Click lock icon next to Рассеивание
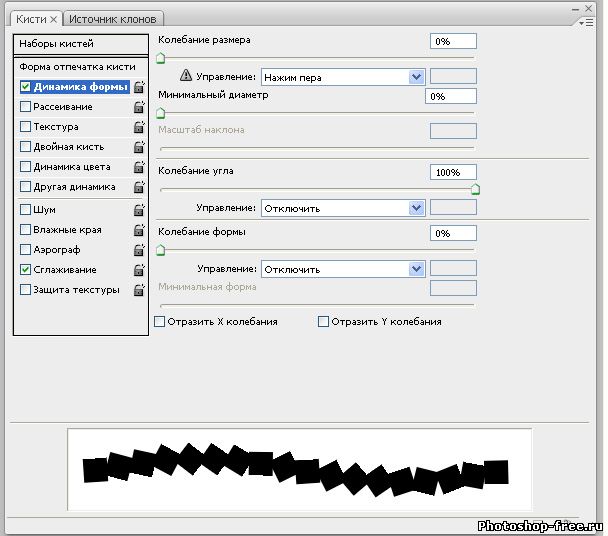The height and width of the screenshot is (536, 608). 139,107
